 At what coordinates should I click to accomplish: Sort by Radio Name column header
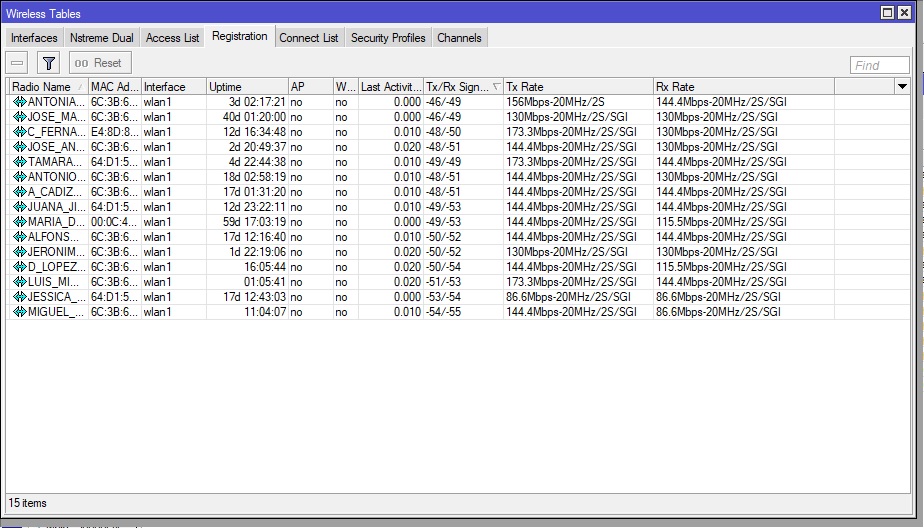click(47, 87)
